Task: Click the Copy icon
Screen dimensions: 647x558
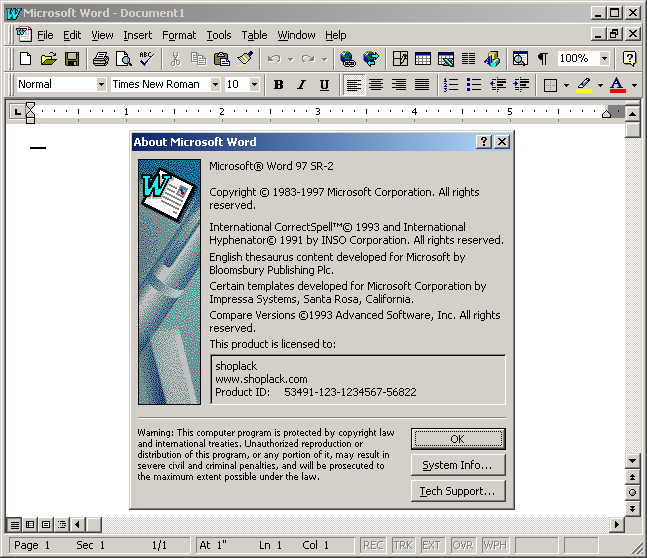Action: (198, 59)
